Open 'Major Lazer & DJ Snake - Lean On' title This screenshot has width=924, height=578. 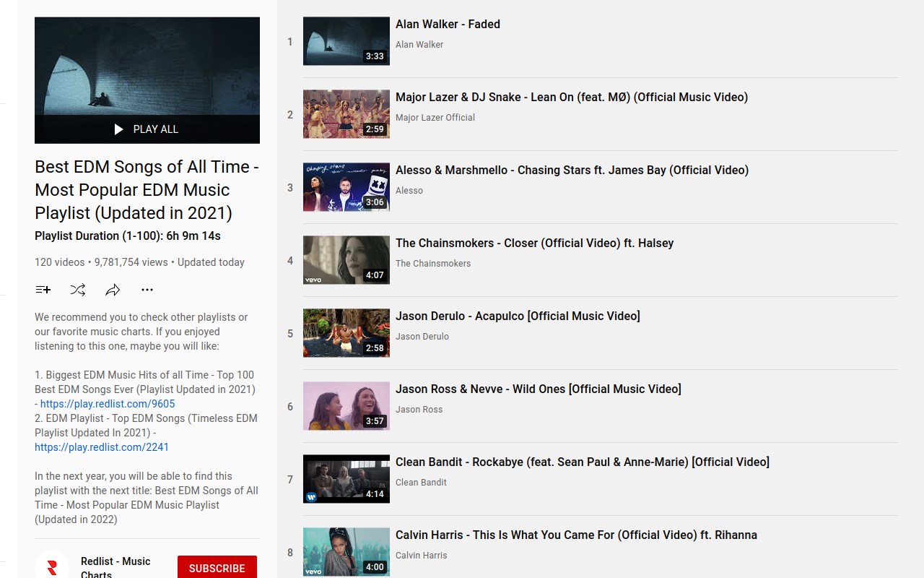click(572, 97)
